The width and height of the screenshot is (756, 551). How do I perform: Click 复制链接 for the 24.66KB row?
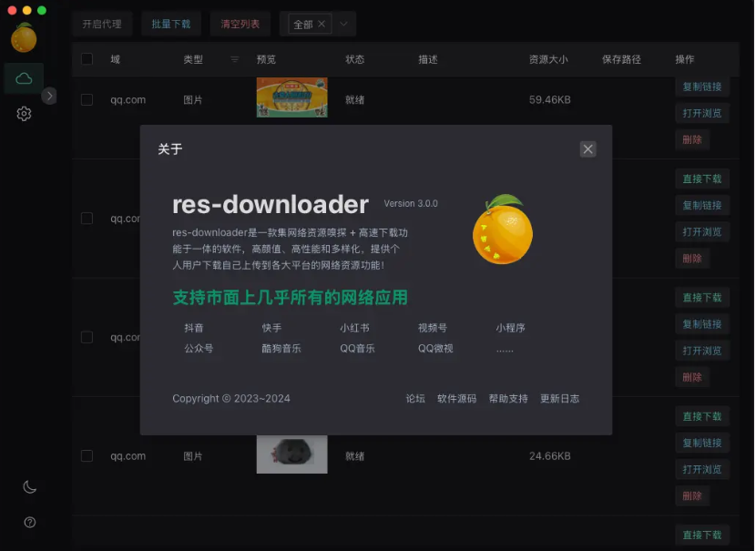702,443
